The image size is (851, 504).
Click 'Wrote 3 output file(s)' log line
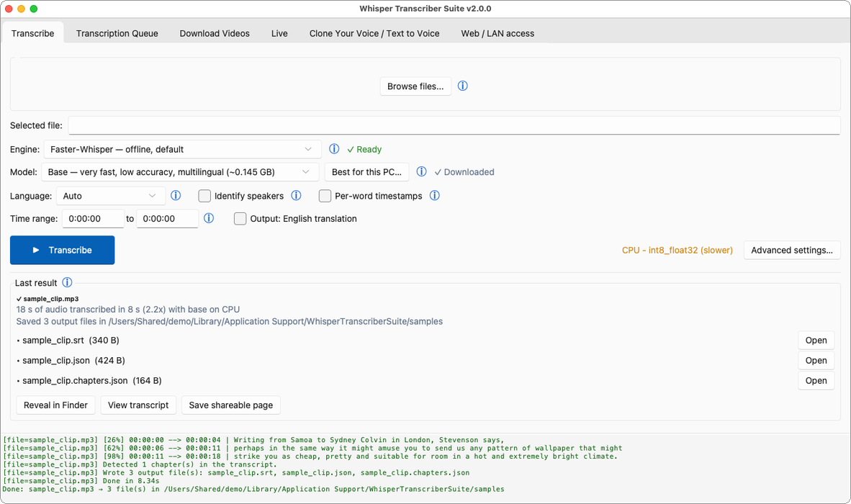pyautogui.click(x=236, y=472)
